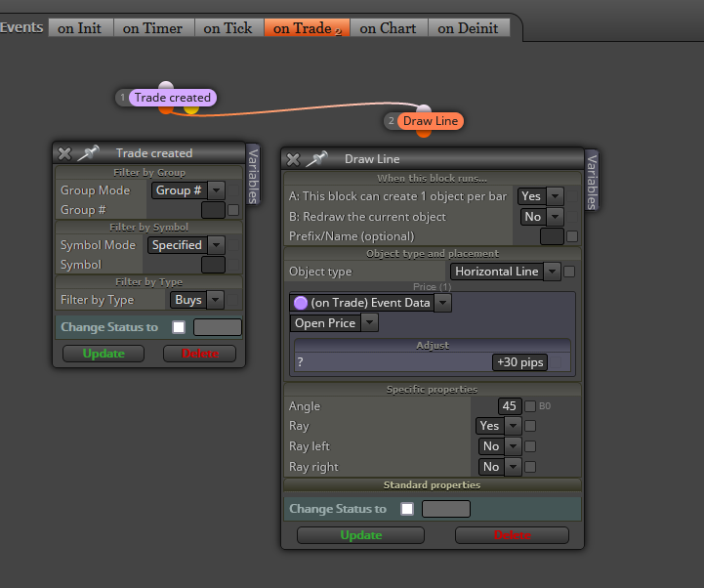The width and height of the screenshot is (704, 588).
Task: Toggle Change Status checkbox in Trade created
Action: tap(179, 327)
